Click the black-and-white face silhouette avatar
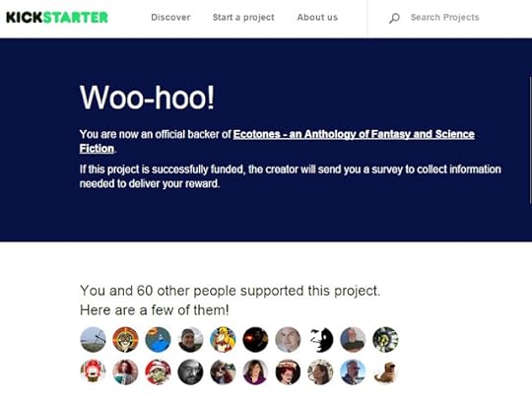 320,340
